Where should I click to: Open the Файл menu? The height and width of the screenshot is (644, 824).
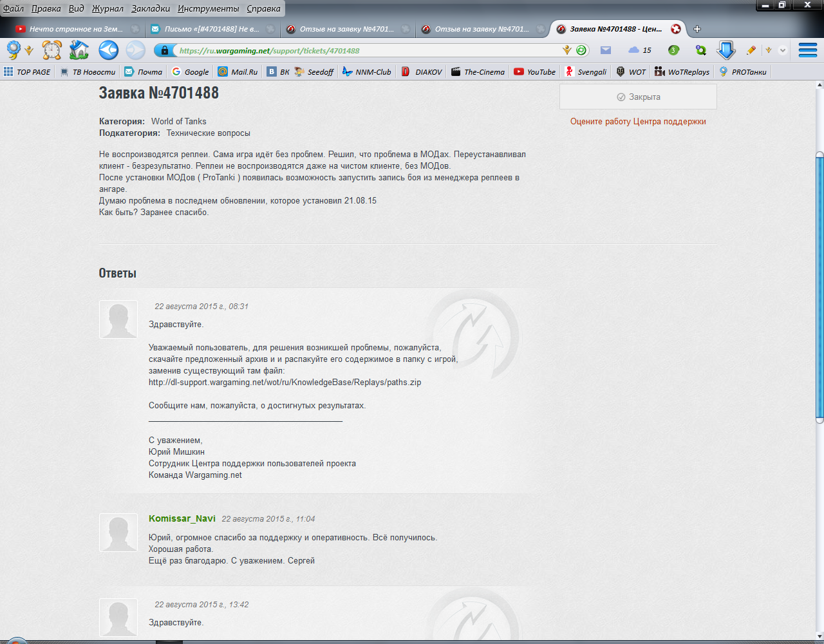(x=14, y=8)
